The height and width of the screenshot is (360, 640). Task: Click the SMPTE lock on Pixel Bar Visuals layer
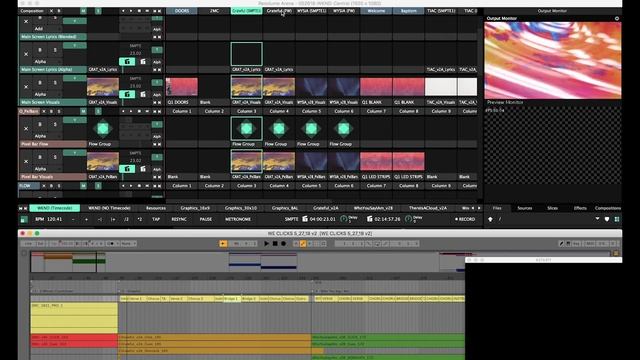127,169
